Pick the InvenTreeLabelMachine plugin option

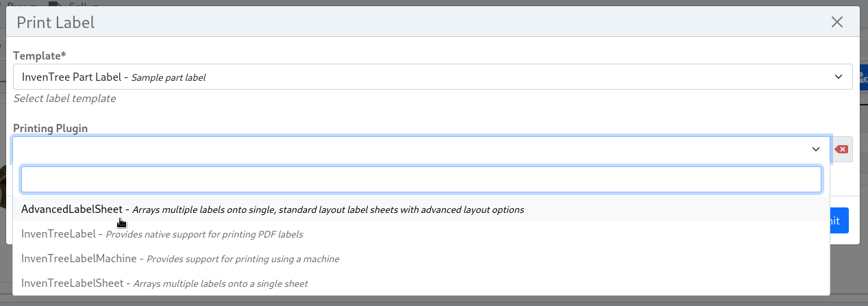pyautogui.click(x=83, y=259)
